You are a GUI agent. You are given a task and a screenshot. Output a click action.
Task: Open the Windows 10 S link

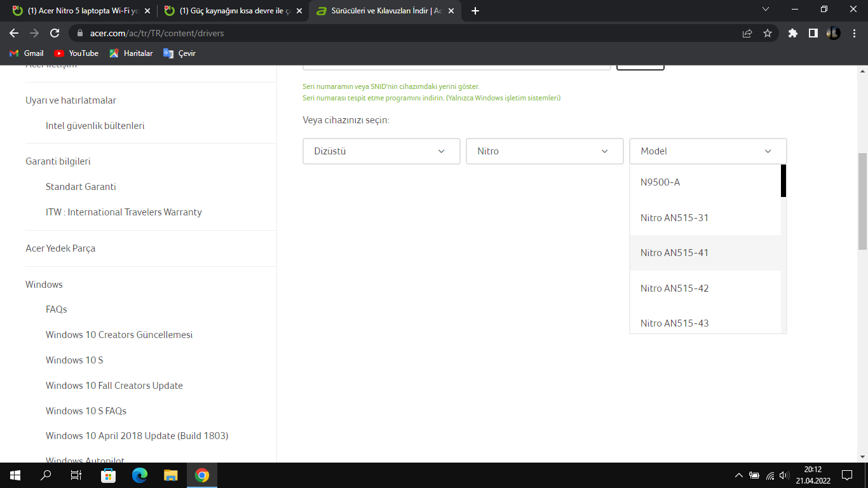click(74, 360)
